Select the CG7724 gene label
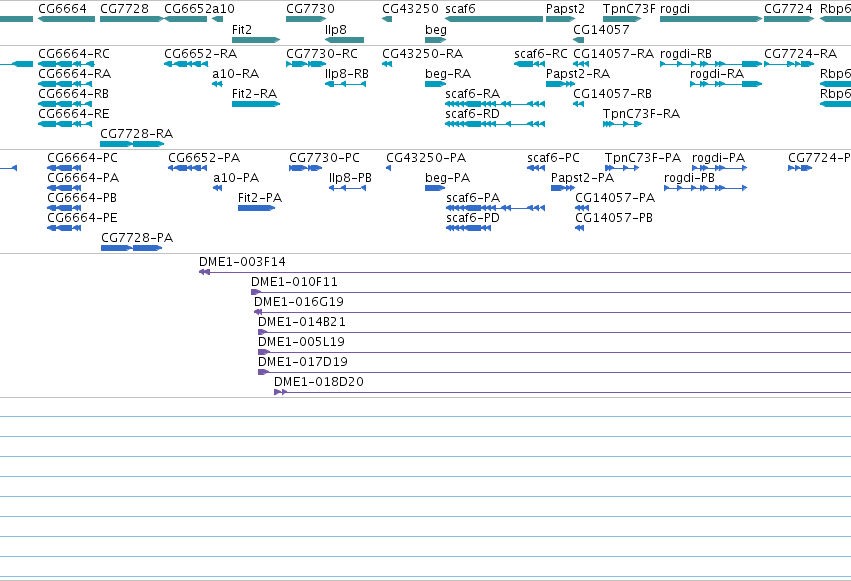This screenshot has height=581, width=851. pos(789,9)
